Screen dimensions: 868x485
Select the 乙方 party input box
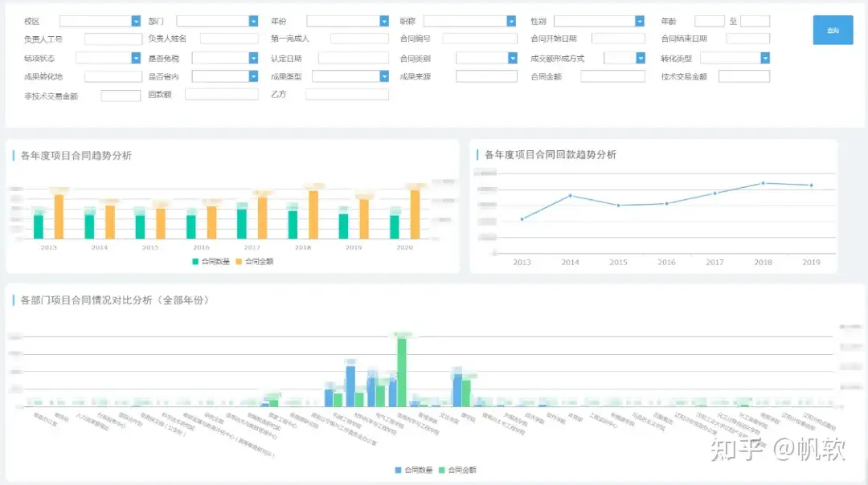pos(347,95)
